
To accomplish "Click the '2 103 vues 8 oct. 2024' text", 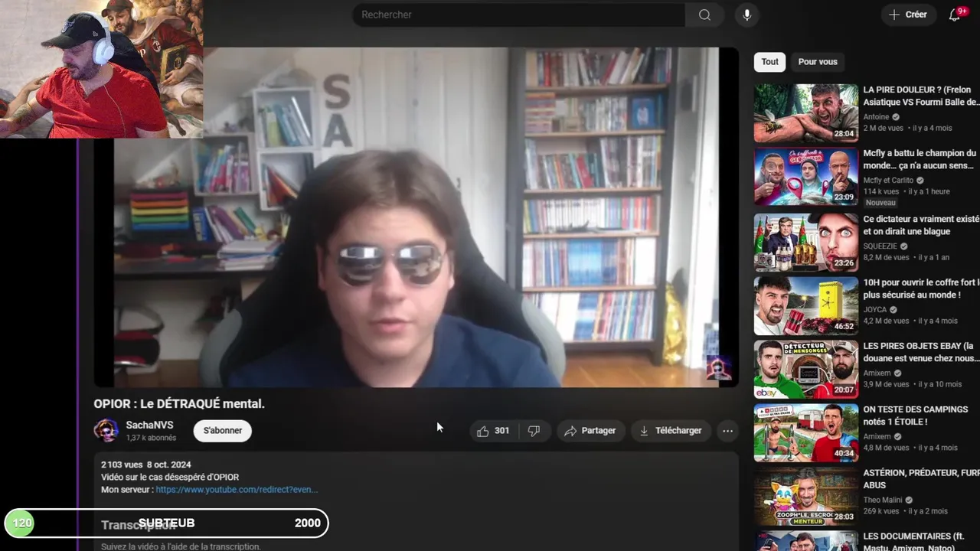I will 146,465.
